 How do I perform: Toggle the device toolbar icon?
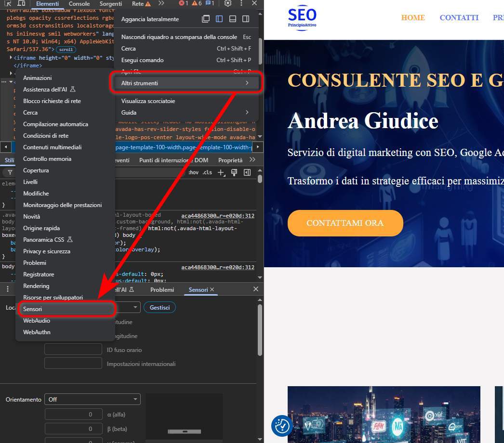21,4
